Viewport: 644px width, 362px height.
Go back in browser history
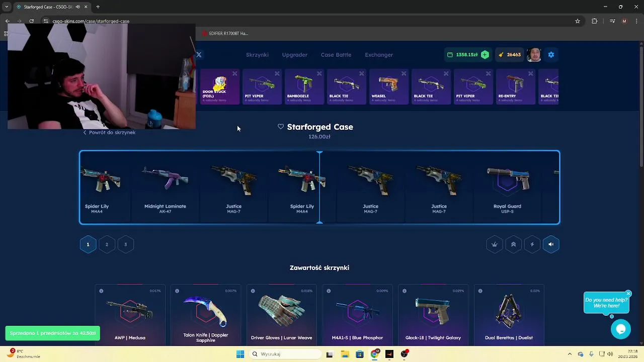pyautogui.click(x=7, y=21)
